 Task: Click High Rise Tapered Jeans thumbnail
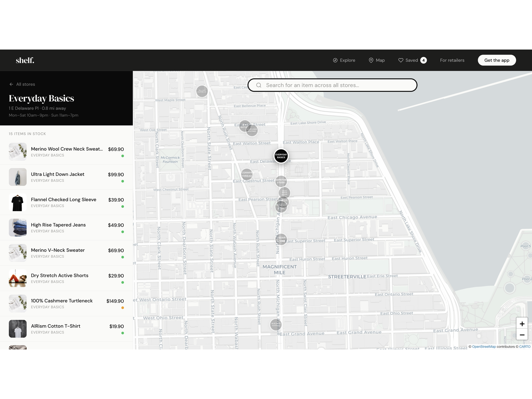click(18, 227)
